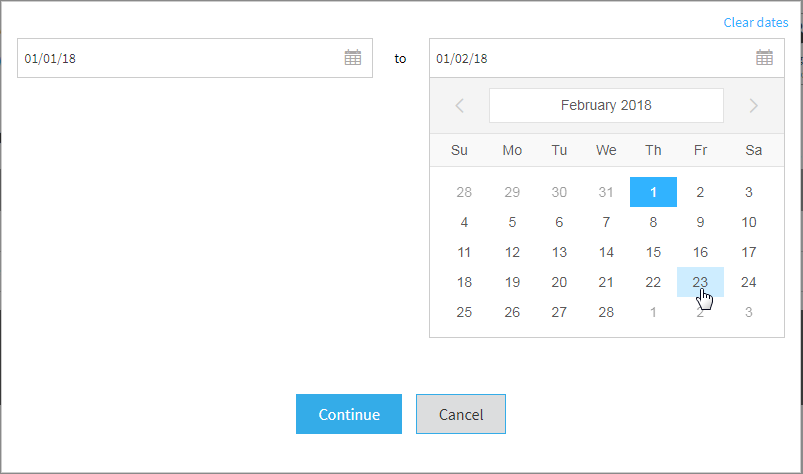Screen dimensions: 803x474
Task: Select February 6 Tuesday
Action: click(x=559, y=222)
